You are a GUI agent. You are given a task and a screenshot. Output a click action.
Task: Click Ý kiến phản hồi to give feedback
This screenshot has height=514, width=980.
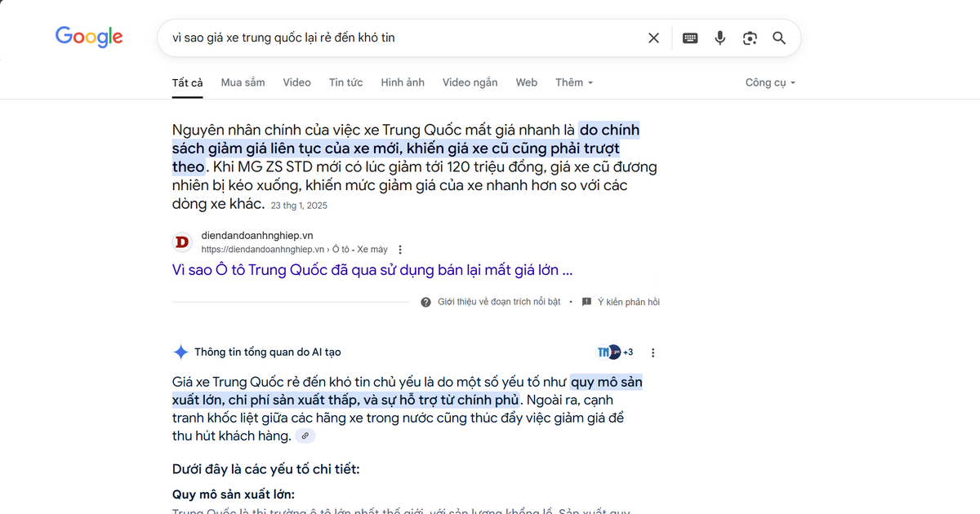[x=629, y=301]
